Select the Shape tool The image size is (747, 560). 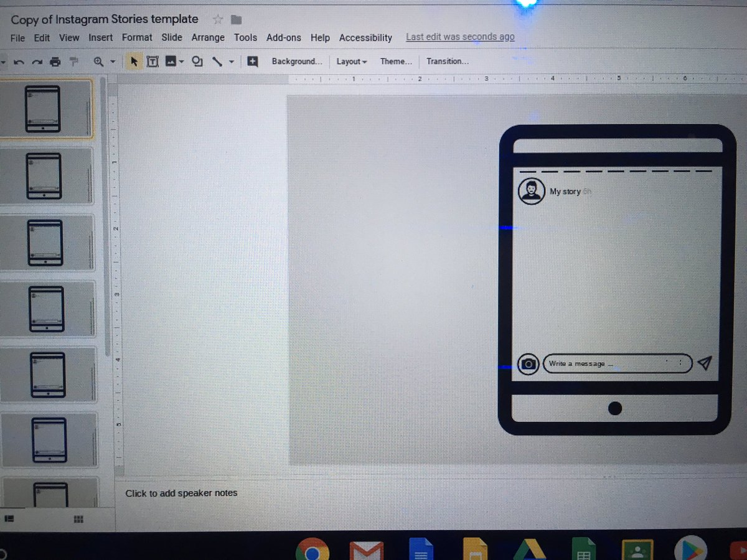pos(197,62)
